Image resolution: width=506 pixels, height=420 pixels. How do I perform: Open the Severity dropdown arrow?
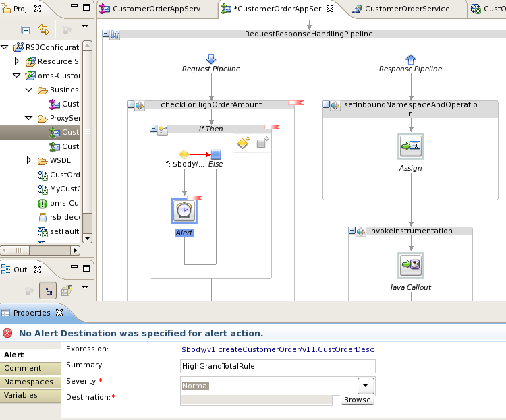366,386
